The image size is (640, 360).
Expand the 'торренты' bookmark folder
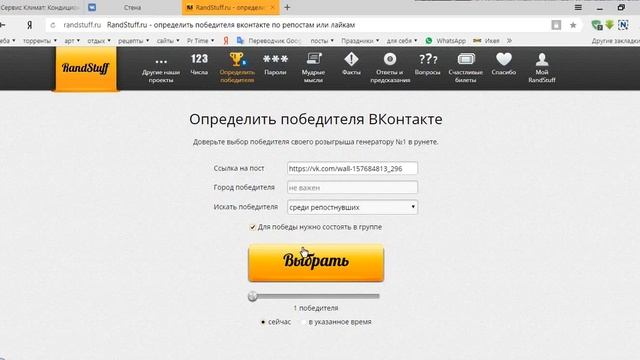[x=40, y=41]
